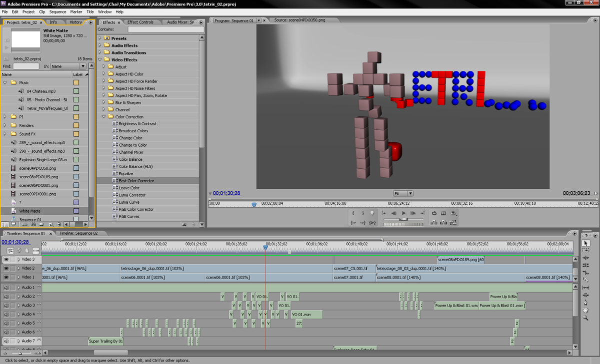
Task: Select the Hand tool
Action: click(586, 310)
